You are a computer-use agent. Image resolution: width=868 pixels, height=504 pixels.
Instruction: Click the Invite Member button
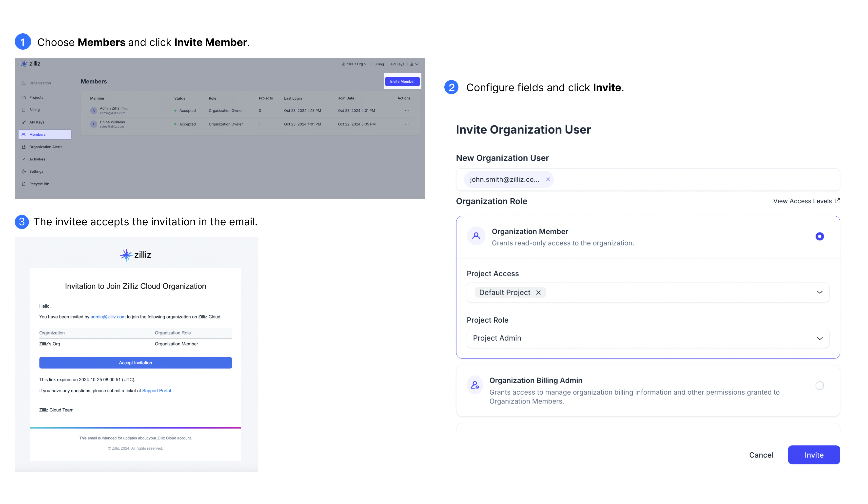(x=402, y=81)
